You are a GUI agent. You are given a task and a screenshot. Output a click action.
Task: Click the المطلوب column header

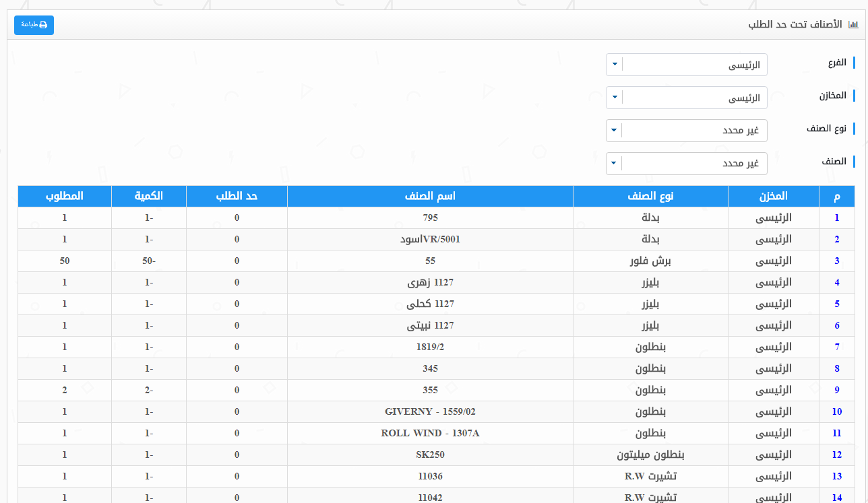click(65, 196)
